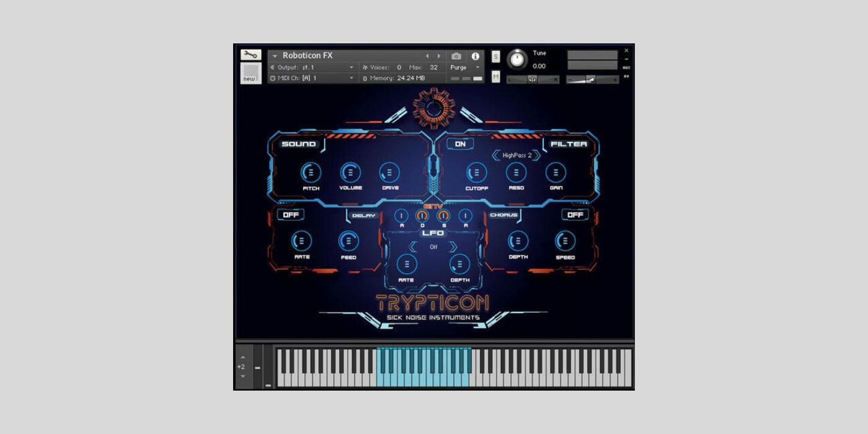Screen dimensions: 868x434
Task: Click the Tune knob in header
Action: coord(516,60)
